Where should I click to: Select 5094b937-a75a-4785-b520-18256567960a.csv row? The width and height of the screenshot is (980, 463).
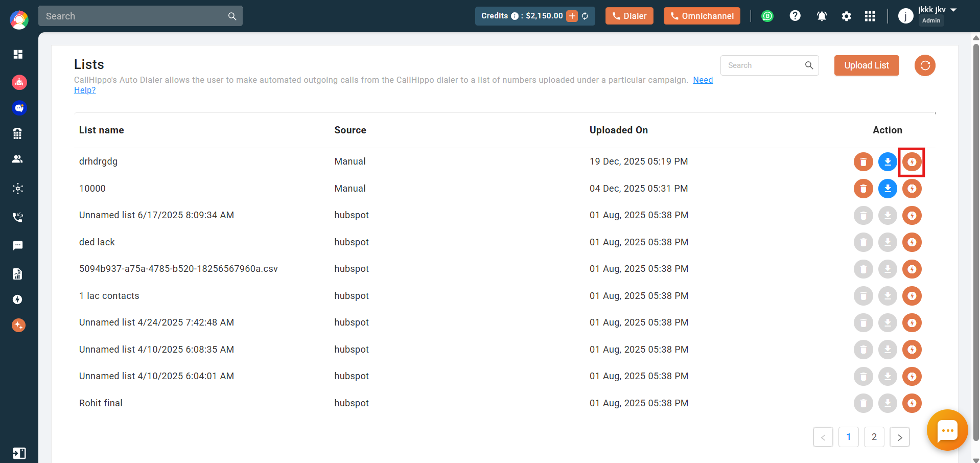[x=178, y=269]
